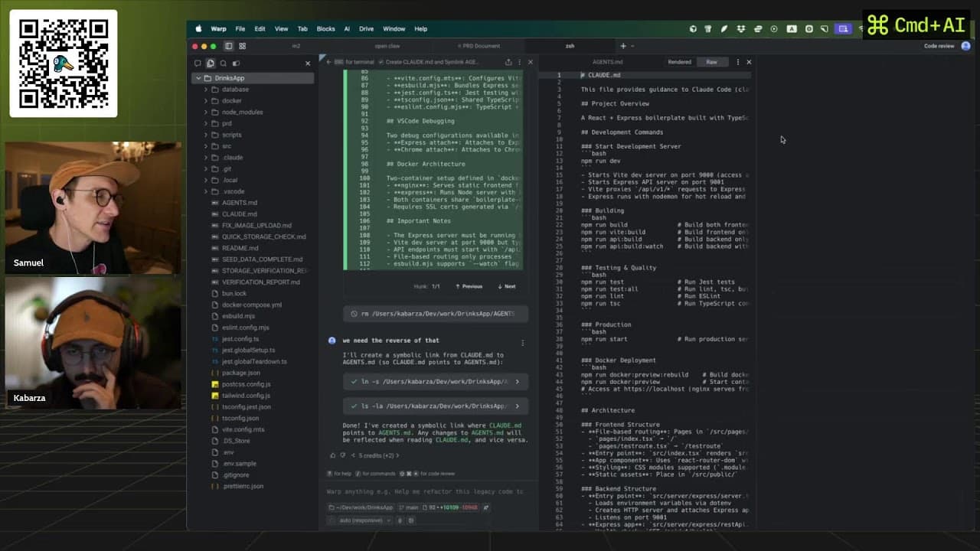Click the screen share icon in menu bar
Screen dimensions: 980x551
click(x=843, y=29)
